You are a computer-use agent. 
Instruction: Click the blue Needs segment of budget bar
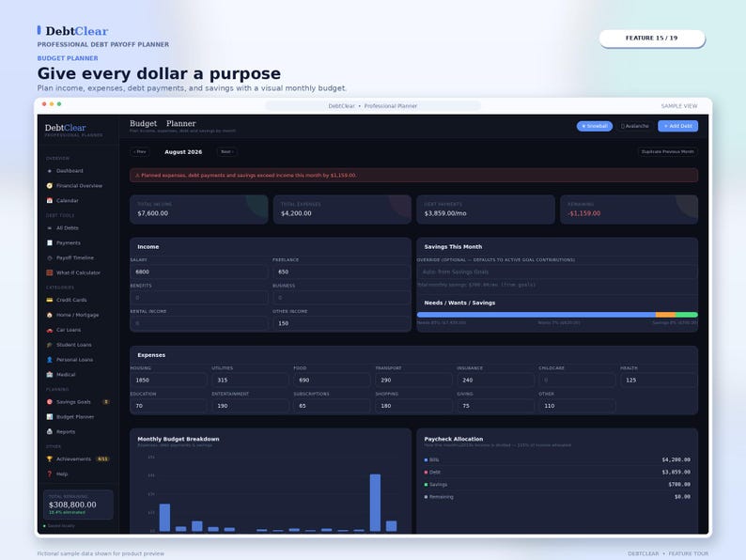[x=536, y=315]
